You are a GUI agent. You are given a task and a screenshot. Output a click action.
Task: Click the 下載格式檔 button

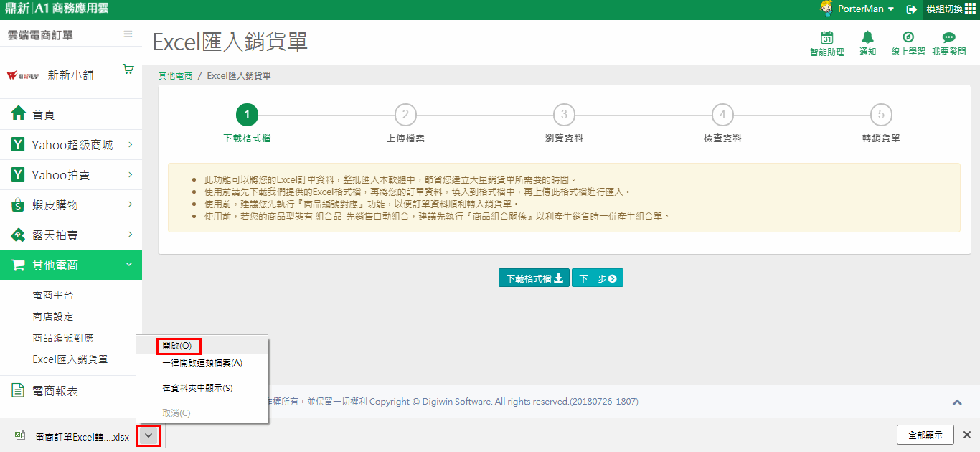pyautogui.click(x=534, y=278)
